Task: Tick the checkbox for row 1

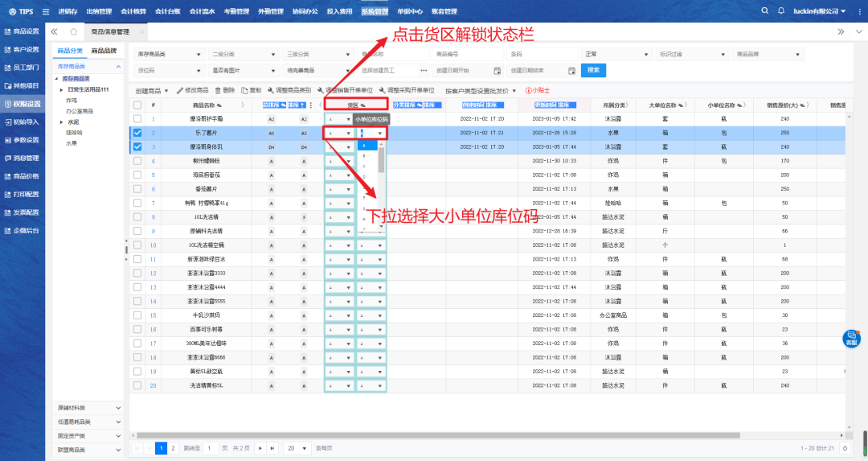Action: coord(137,119)
